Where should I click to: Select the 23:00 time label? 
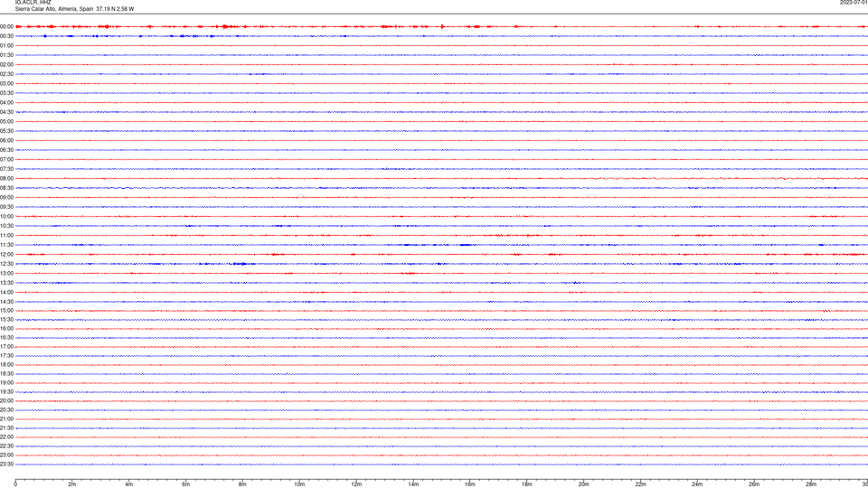(6, 455)
